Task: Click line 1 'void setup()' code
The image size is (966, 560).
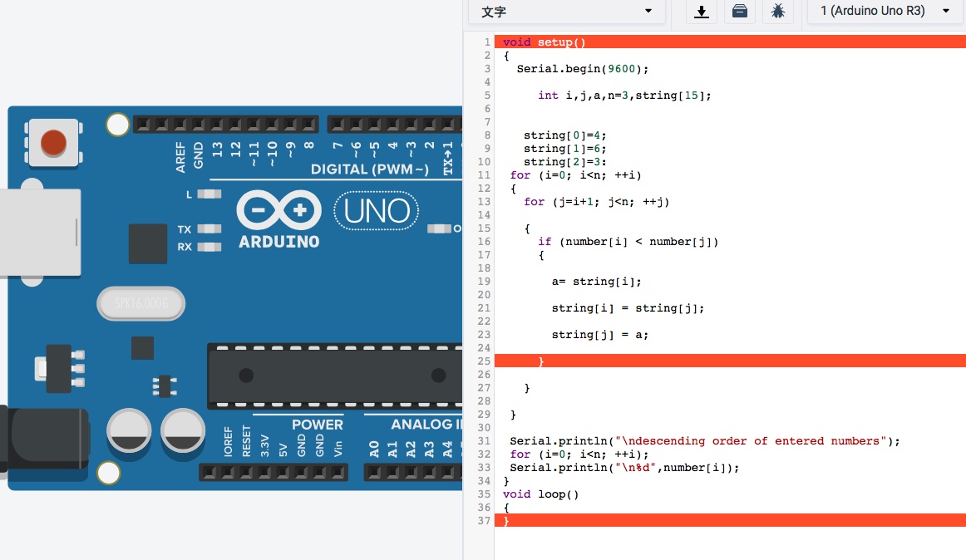Action: [x=544, y=42]
